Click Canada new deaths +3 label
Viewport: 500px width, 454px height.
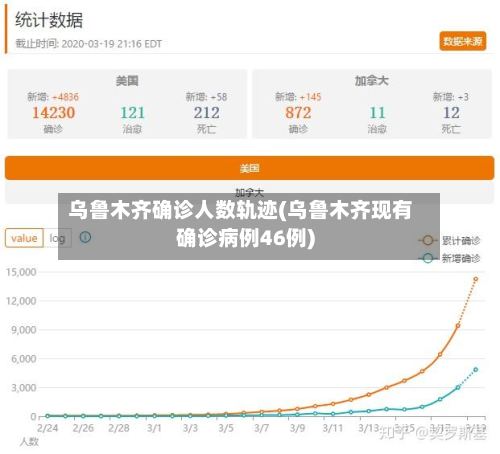(x=451, y=97)
